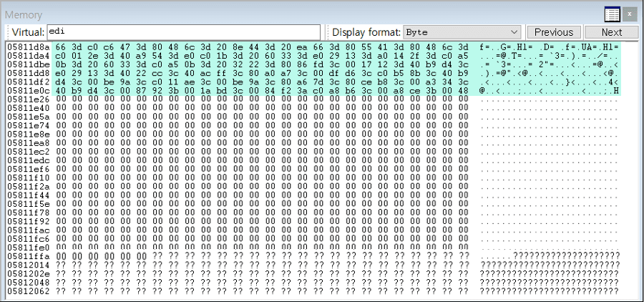Select address 05812062 row

[x=313, y=291]
